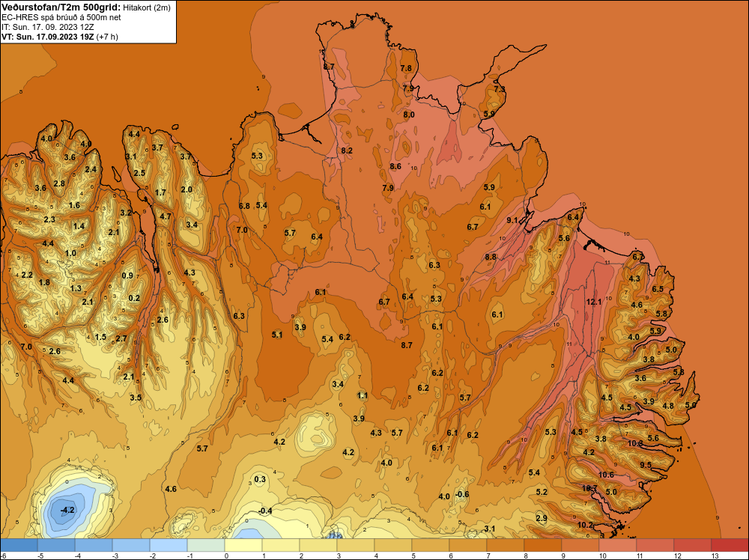The width and height of the screenshot is (749, 560).
Task: Click the title 'Veðurstofan/T2m 500grid:'
Action: (x=61, y=7)
